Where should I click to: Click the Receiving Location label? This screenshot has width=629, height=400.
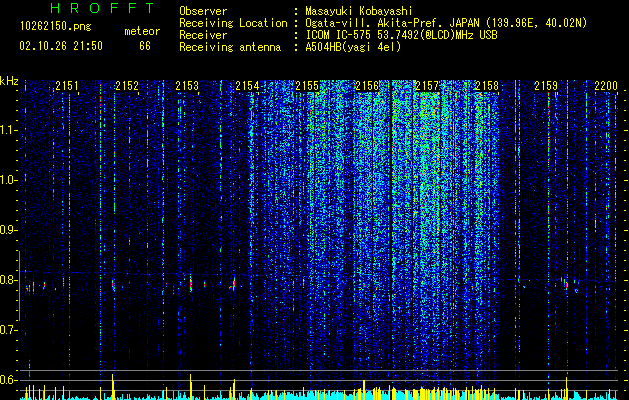coord(233,23)
